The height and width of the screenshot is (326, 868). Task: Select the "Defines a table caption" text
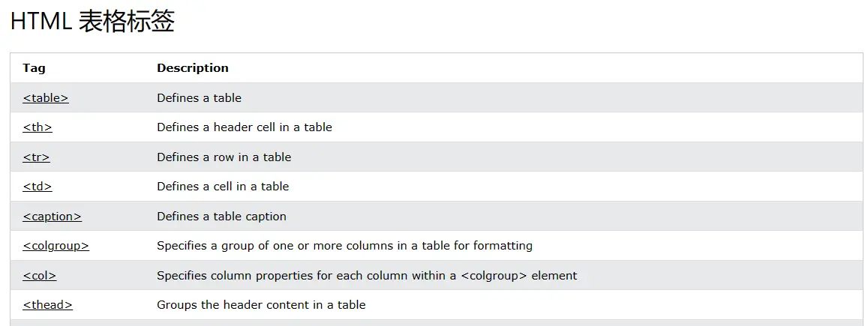221,217
